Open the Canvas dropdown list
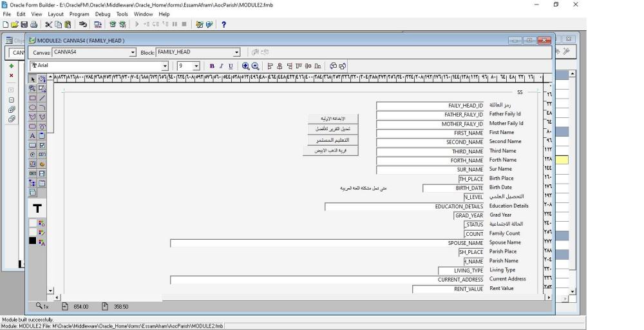 coord(133,52)
